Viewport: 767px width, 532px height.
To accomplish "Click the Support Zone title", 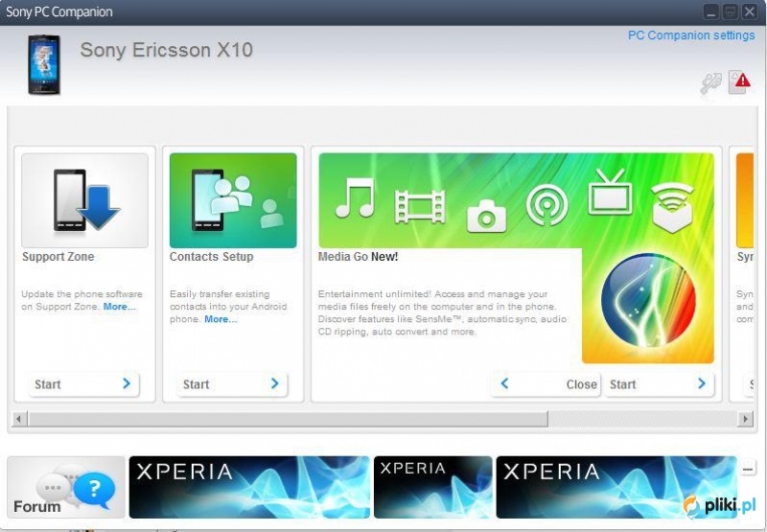I will coord(58,257).
